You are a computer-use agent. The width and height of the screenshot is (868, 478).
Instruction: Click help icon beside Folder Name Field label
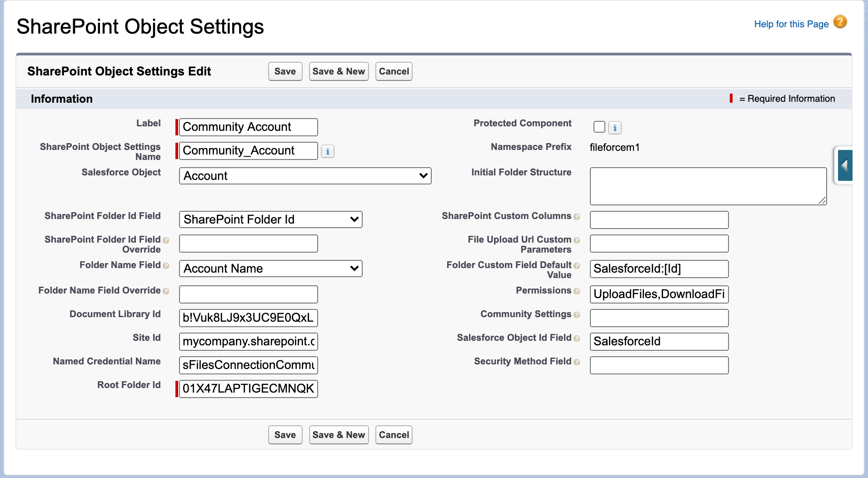[x=166, y=265]
